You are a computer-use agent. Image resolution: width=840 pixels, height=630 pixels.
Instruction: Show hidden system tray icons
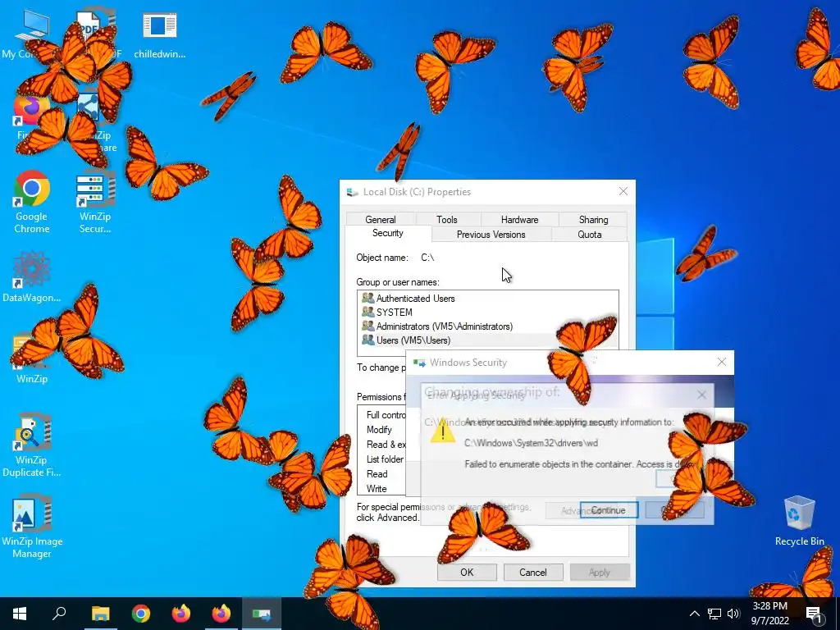point(694,614)
